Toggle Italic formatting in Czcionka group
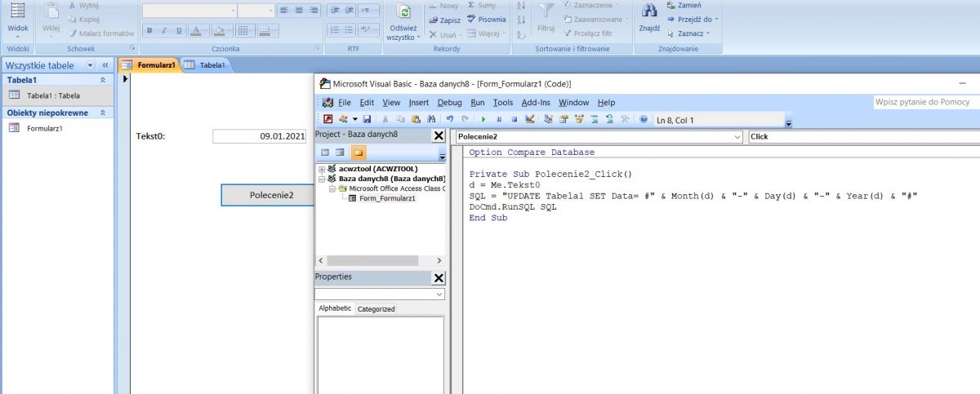This screenshot has width=980, height=394. click(164, 30)
